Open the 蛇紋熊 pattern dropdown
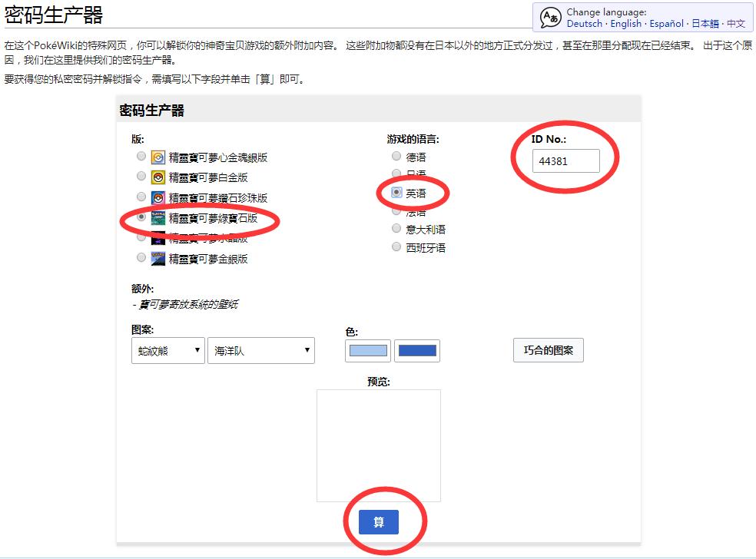The width and height of the screenshot is (756, 559). 167,350
